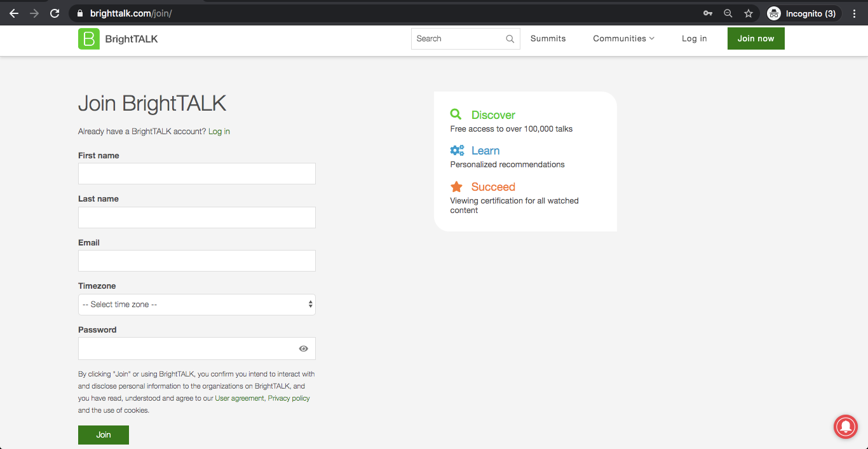The image size is (868, 449).
Task: Click the orange Succeed star icon
Action: click(456, 186)
